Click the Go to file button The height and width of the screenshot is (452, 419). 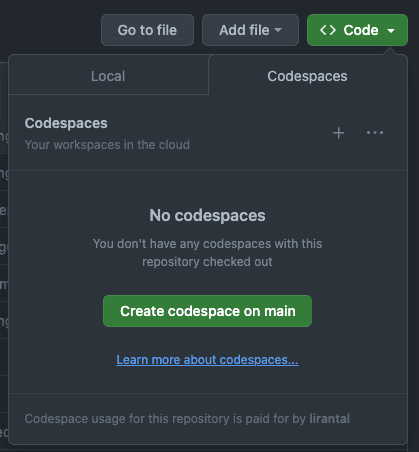[147, 30]
